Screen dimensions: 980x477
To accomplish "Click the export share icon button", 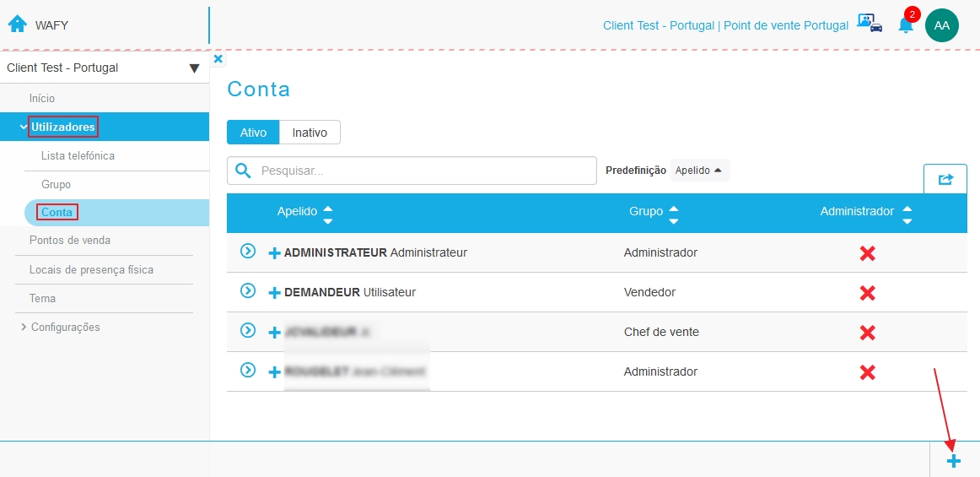I will pos(945,180).
